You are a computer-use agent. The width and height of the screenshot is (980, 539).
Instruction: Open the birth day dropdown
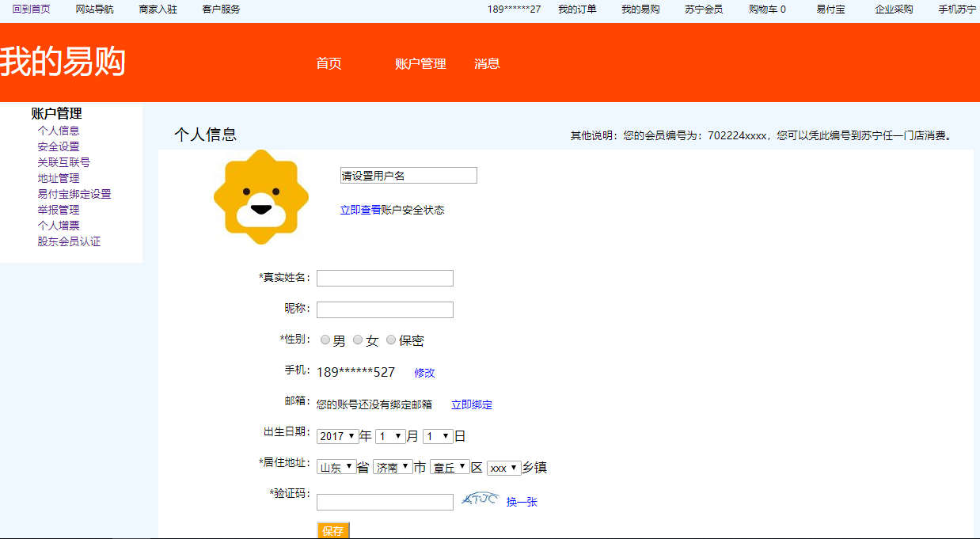[438, 436]
